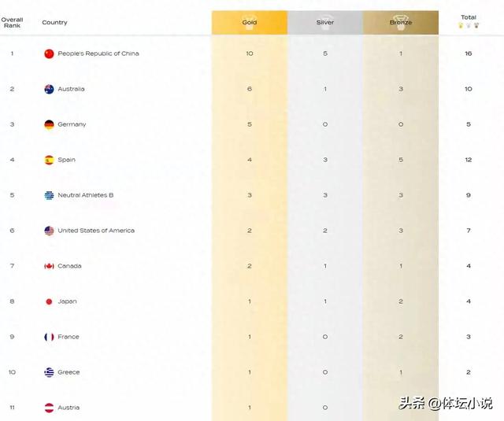This screenshot has width=504, height=421.
Task: Click the China flag icon
Action: (x=49, y=54)
